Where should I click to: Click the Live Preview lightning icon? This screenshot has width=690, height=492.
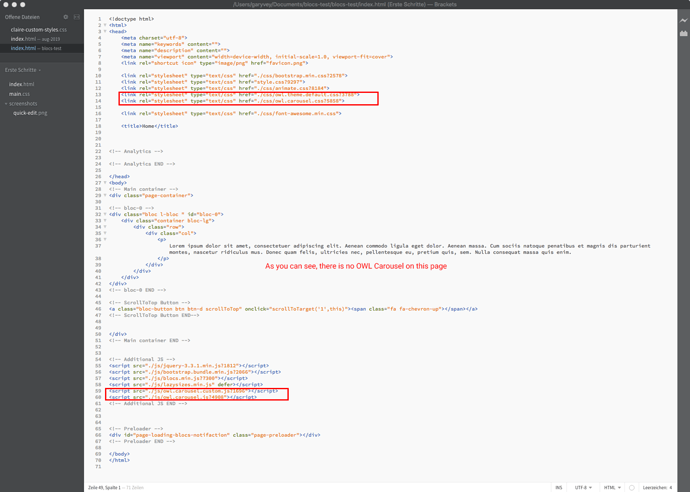[x=683, y=20]
